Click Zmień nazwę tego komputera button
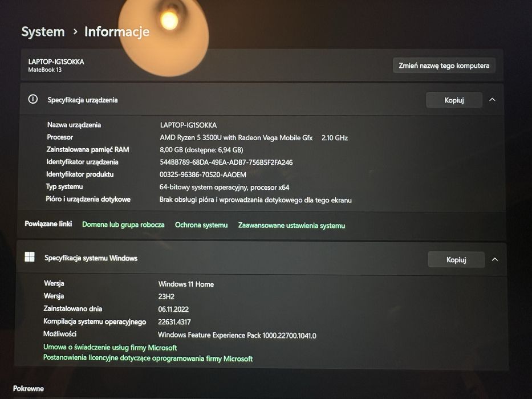This screenshot has width=532, height=399. [x=444, y=66]
